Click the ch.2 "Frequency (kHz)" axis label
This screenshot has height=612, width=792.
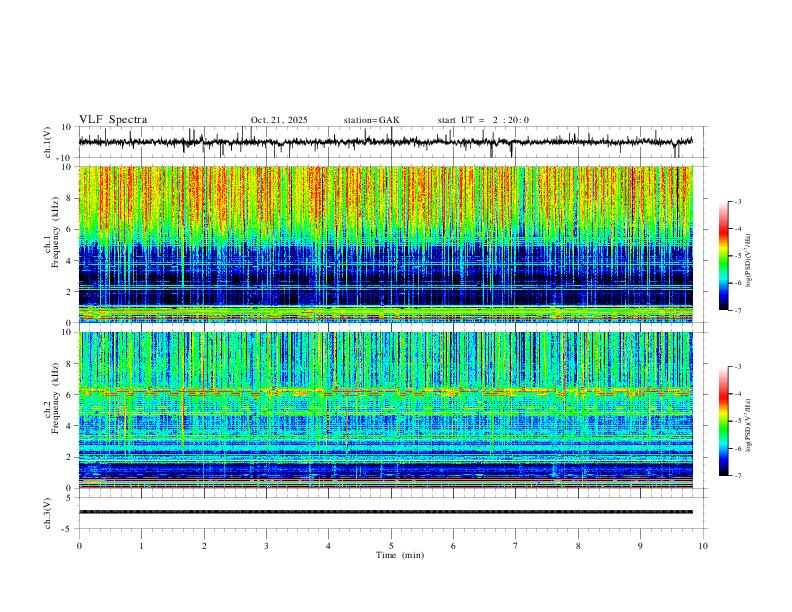pos(55,398)
